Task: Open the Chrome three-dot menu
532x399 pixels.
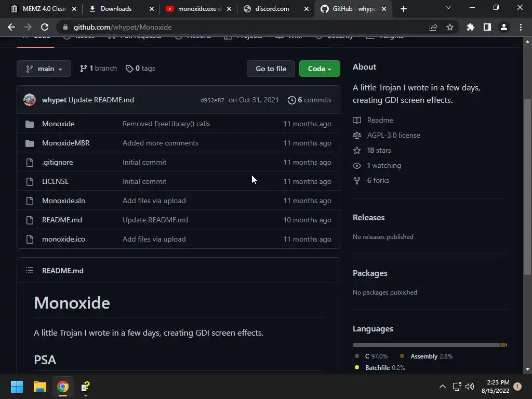Action: (x=521, y=27)
